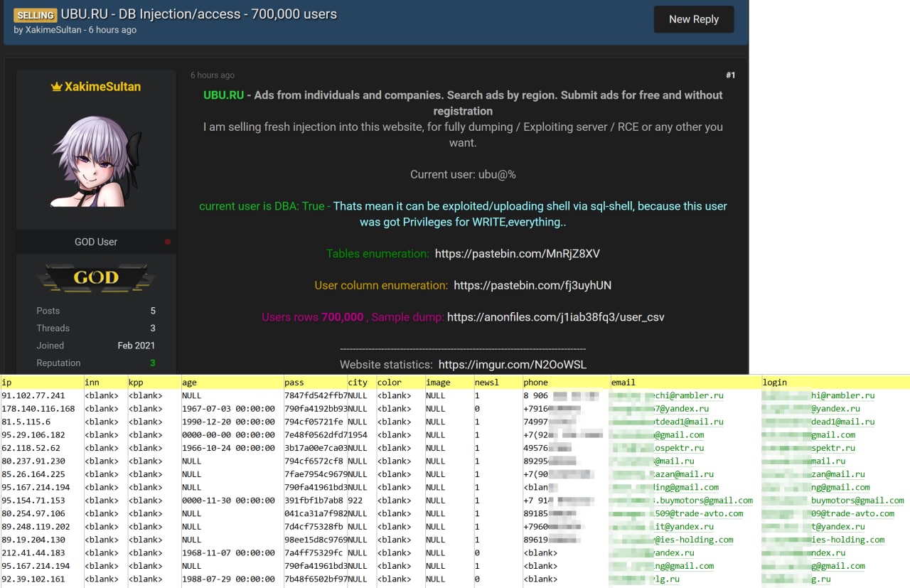This screenshot has height=588, width=910.
Task: Click the pass cell starting 041ca31a7f982
Action: coord(314,513)
